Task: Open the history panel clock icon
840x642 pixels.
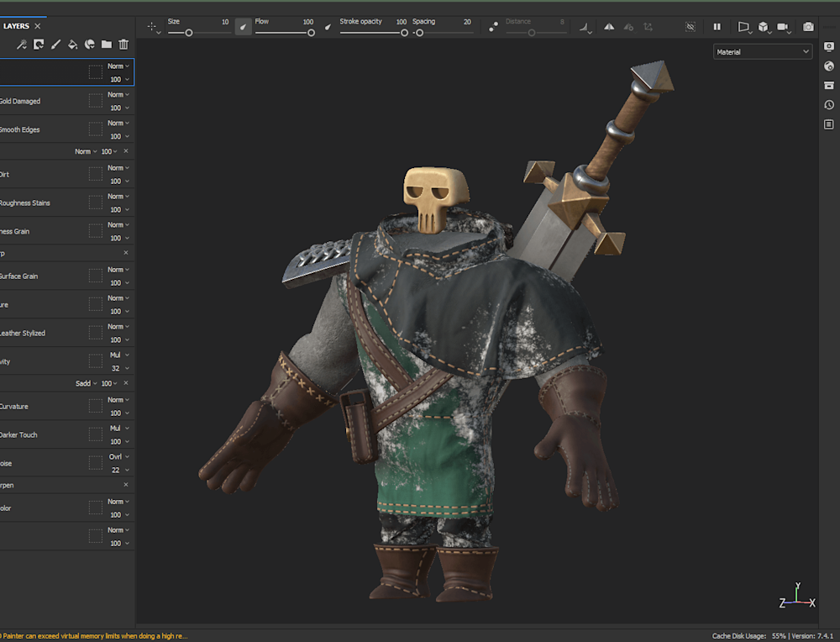Action: (829, 105)
